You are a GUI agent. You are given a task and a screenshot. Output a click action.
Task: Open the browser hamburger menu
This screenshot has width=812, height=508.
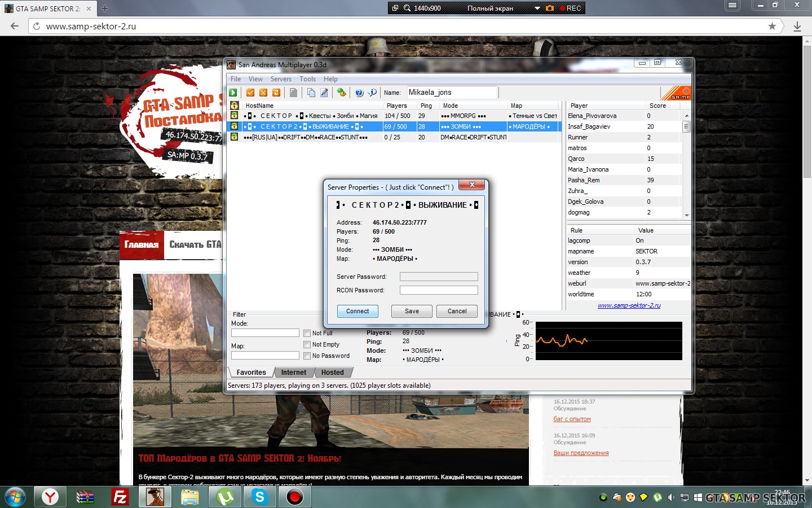732,5
